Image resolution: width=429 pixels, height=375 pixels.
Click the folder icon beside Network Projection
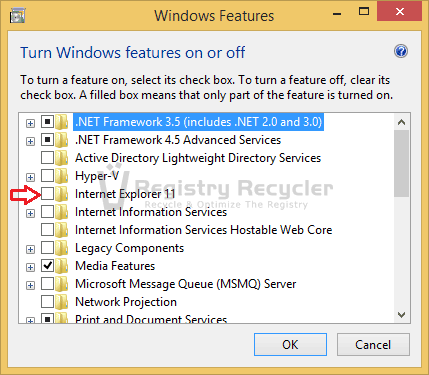(x=61, y=302)
